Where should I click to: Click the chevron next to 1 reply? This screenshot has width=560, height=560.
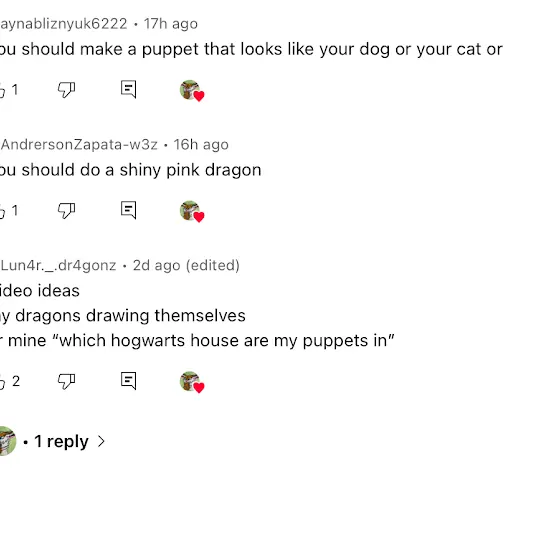101,442
